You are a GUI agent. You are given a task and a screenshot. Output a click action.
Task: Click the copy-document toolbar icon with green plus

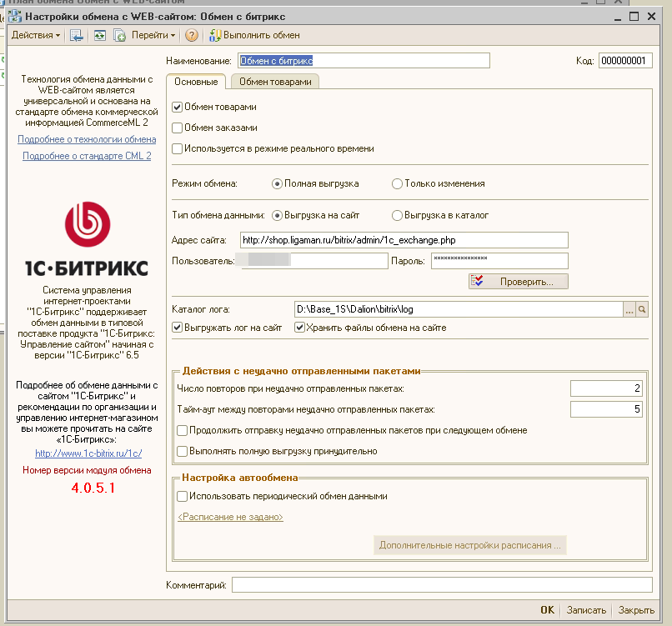click(119, 35)
